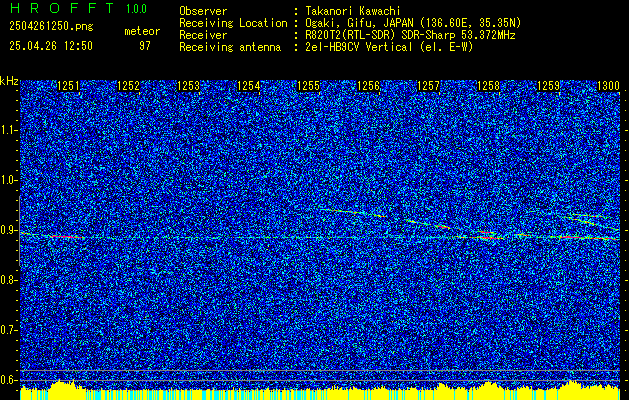
Task: Click the red echo trace under 1258
Action: coord(486,238)
